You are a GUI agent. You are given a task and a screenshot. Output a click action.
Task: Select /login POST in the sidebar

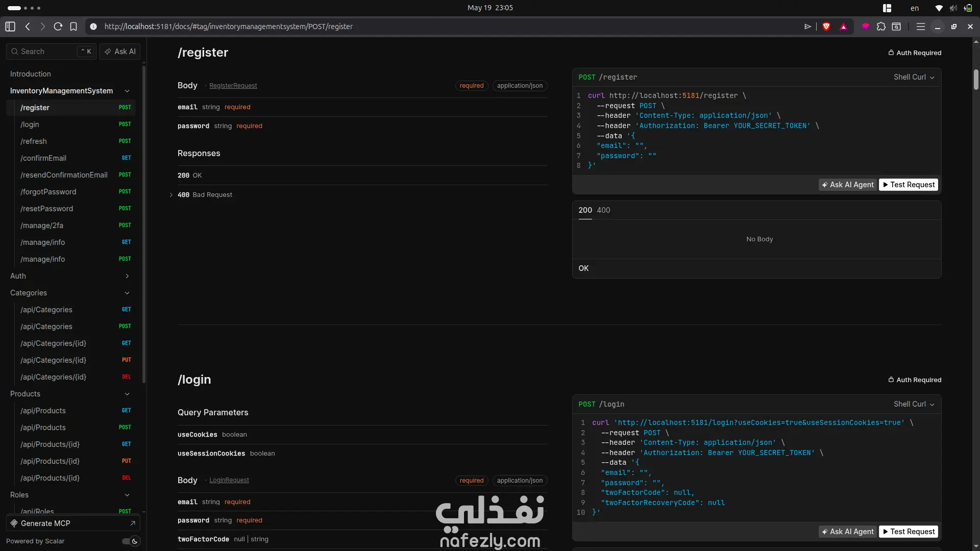click(x=71, y=124)
